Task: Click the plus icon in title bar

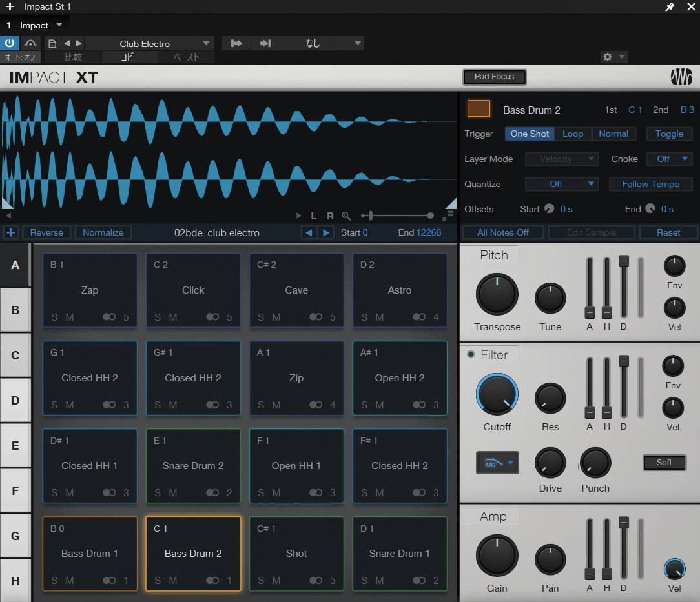Action: click(10, 6)
